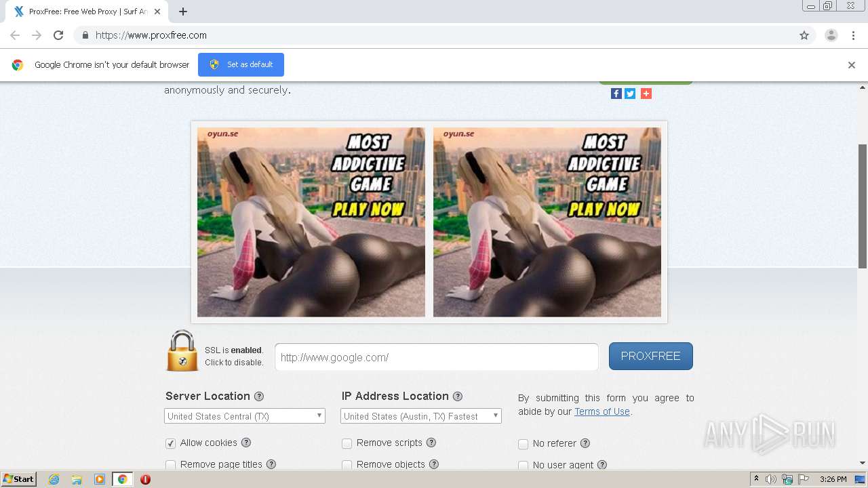Click Set as default button
Image resolution: width=868 pixels, height=488 pixels.
coord(241,64)
